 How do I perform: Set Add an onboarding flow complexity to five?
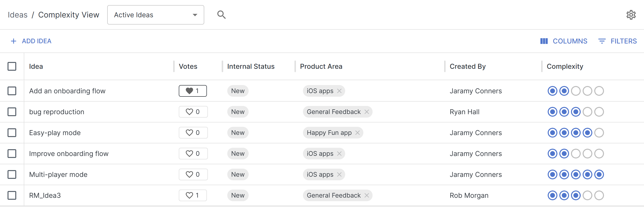[x=599, y=91]
